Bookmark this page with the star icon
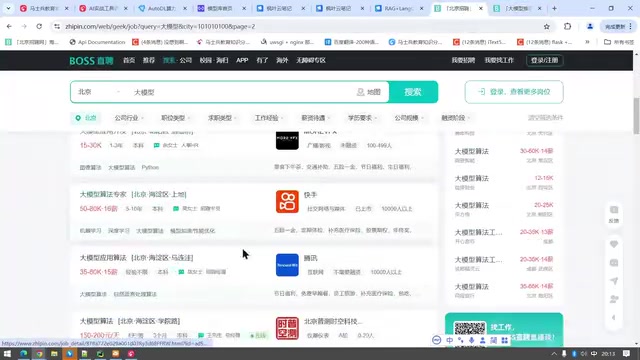This screenshot has width=640, height=360. coord(547,27)
